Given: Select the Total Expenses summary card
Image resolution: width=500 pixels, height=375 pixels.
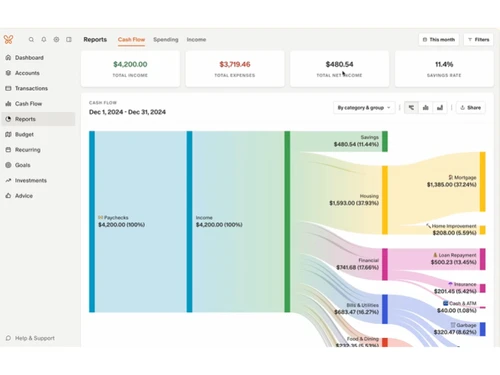Looking at the screenshot, I should point(235,69).
